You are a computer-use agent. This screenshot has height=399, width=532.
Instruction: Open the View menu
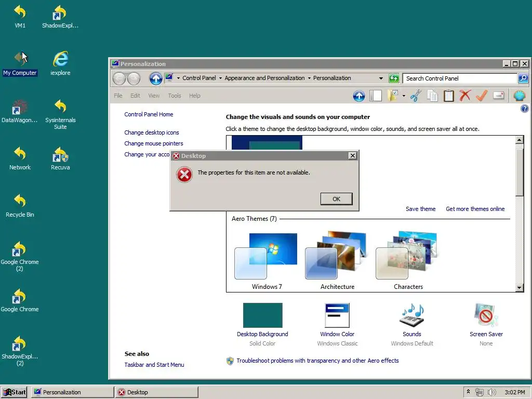point(154,96)
